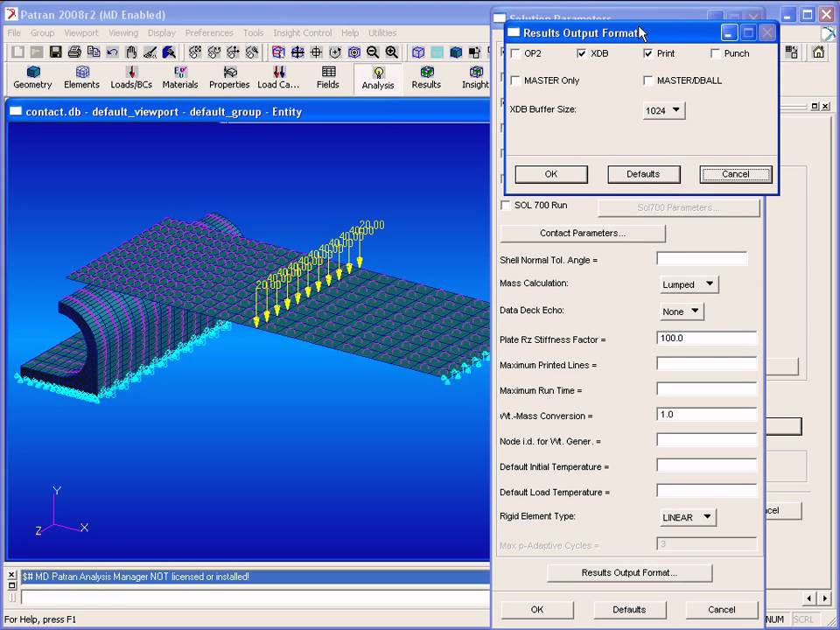Open the Group menu

[42, 32]
